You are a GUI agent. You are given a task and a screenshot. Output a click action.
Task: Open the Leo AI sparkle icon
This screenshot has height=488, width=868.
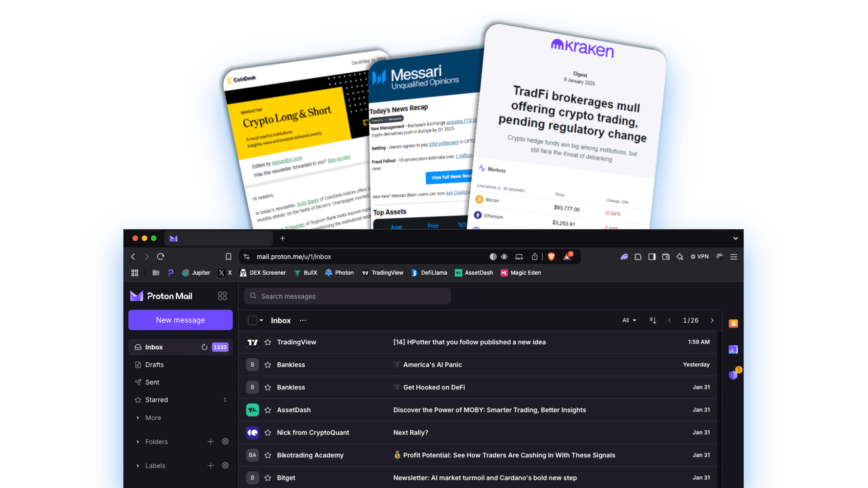[679, 257]
